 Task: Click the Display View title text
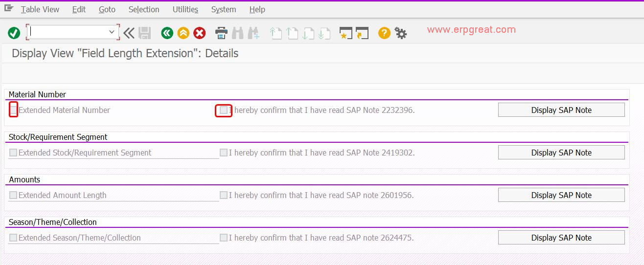(x=125, y=53)
